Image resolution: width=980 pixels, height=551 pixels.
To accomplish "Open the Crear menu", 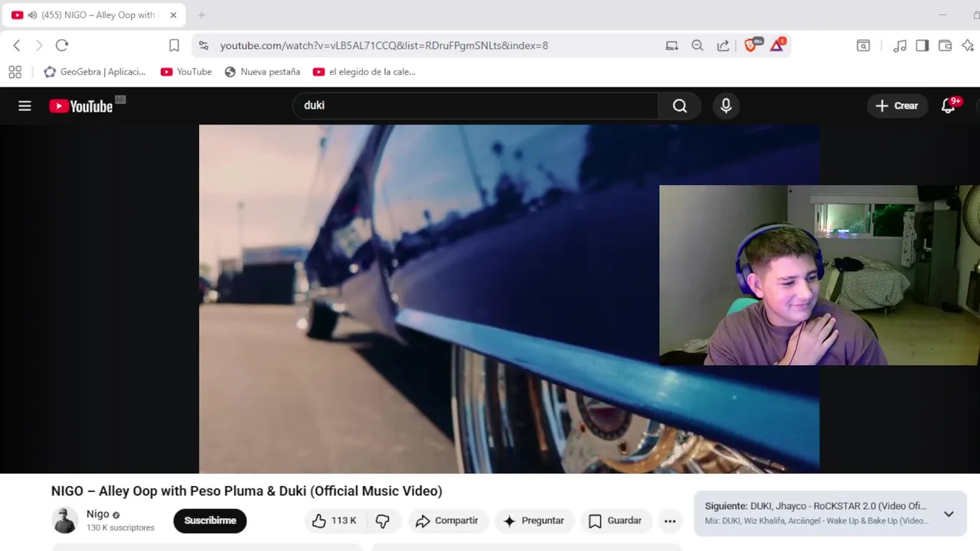I will (897, 106).
